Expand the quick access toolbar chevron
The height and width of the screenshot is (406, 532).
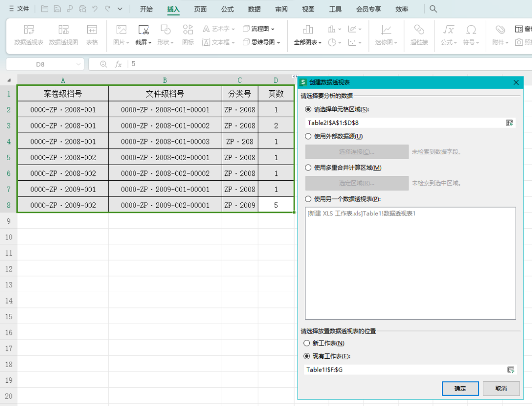[120, 9]
